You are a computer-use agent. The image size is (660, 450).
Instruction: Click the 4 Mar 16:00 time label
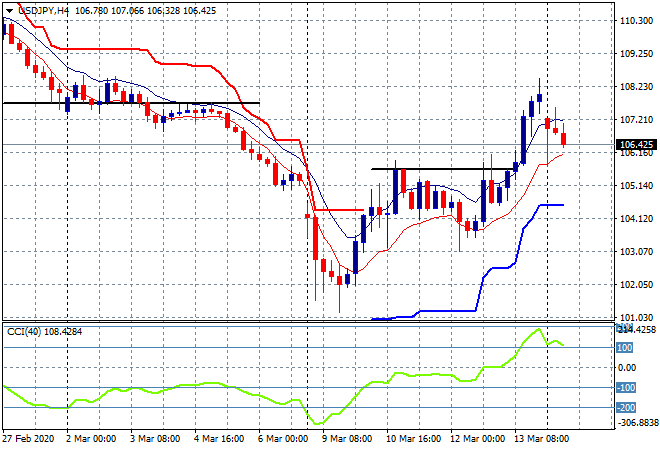point(219,439)
